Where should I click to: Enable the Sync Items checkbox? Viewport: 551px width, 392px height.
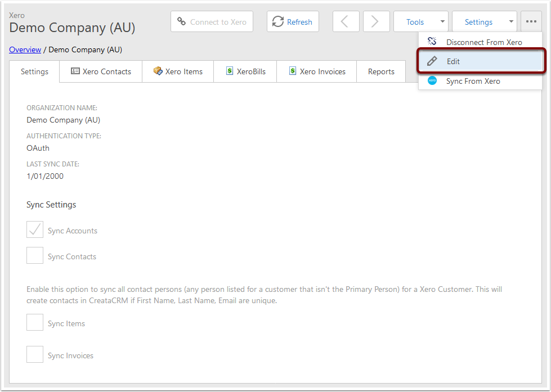[x=35, y=322]
